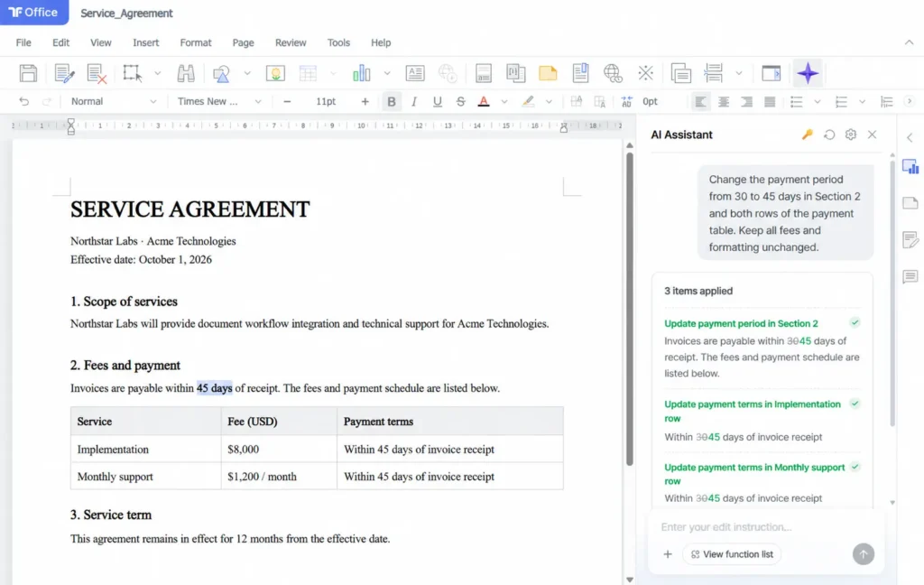Click the document edit icon in right sidebar
This screenshot has width=924, height=585.
click(910, 240)
